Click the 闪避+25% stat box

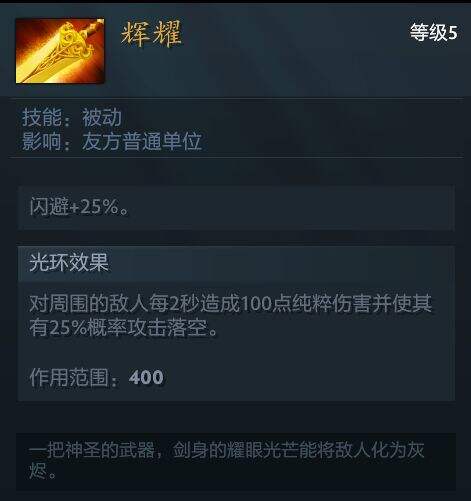coord(236,208)
